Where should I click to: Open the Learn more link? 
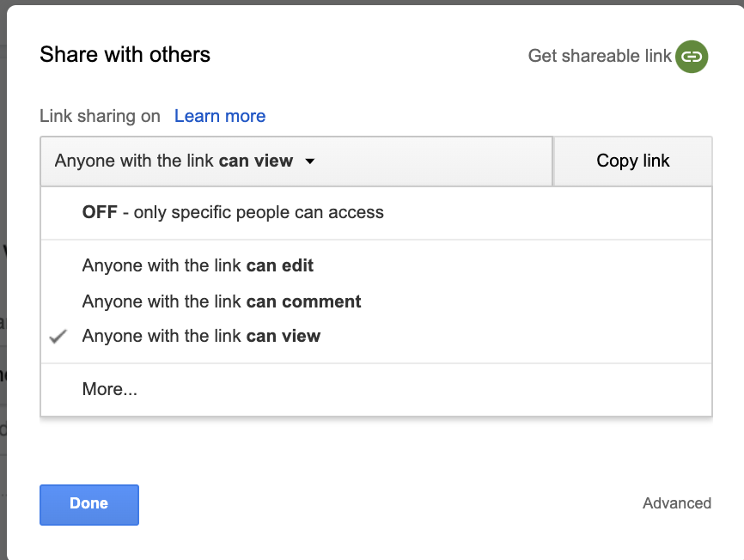click(220, 116)
